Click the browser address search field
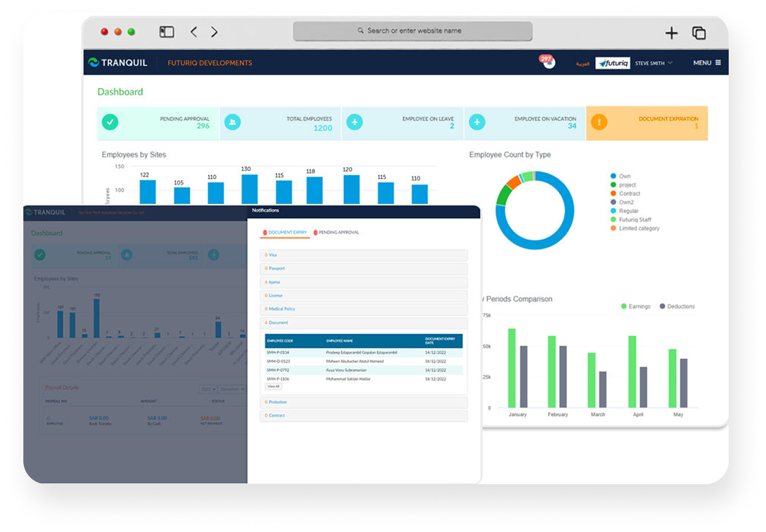Viewport: 766px width, 532px height. [413, 31]
